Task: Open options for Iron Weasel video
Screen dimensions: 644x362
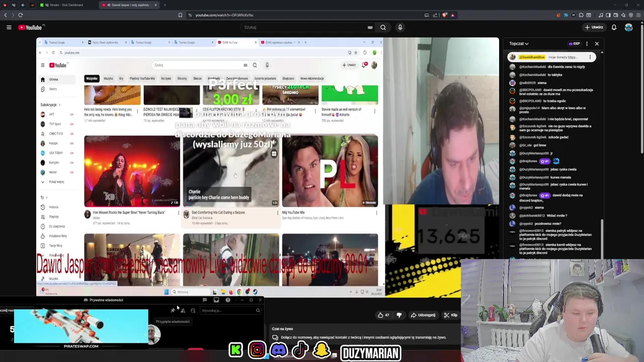Action: 178,213
